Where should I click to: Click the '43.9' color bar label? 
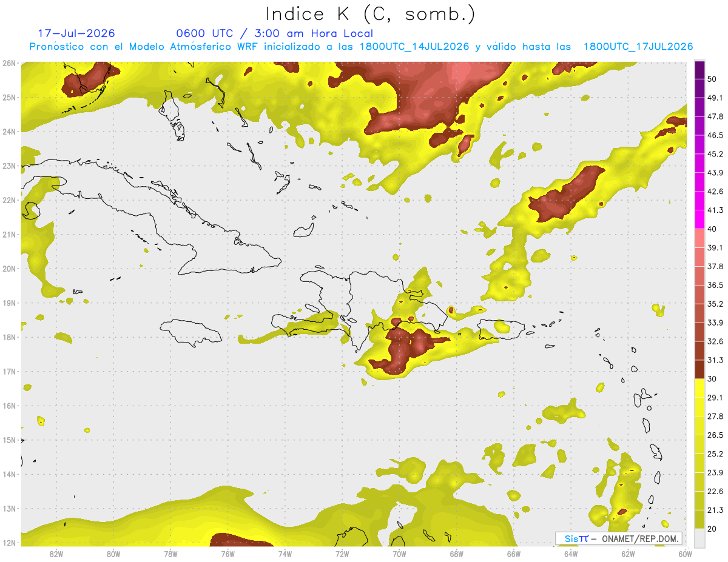tap(715, 173)
